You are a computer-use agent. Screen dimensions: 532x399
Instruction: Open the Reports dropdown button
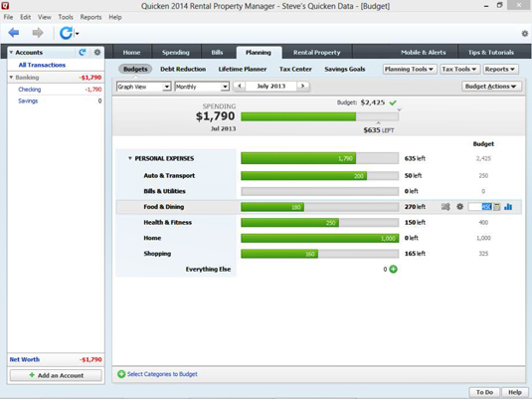pos(500,69)
